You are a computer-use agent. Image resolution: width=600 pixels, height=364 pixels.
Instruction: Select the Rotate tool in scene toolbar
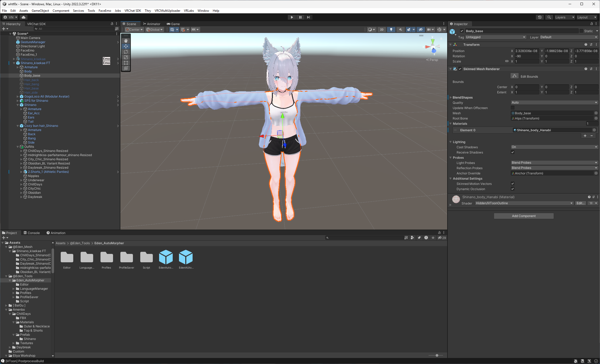point(126,52)
